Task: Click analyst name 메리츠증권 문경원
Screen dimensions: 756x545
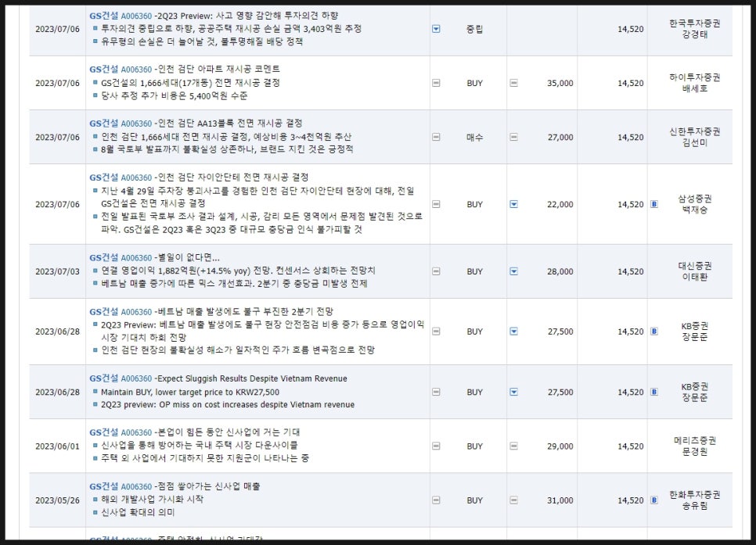Action: pos(694,446)
